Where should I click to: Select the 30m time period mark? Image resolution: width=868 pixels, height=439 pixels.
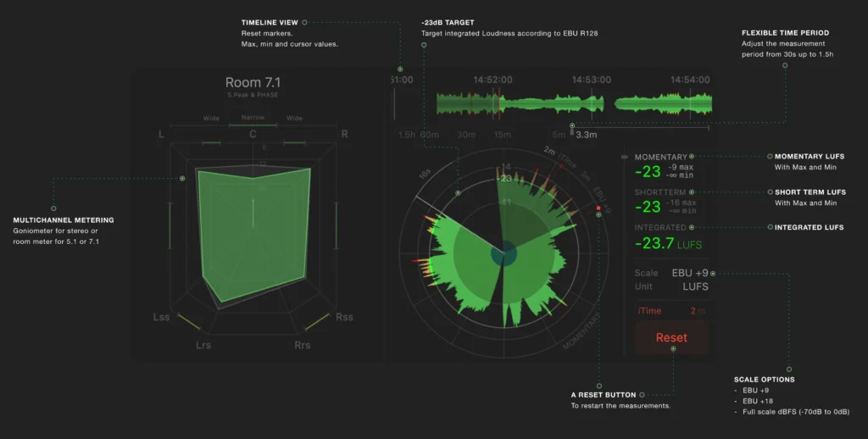(x=466, y=135)
